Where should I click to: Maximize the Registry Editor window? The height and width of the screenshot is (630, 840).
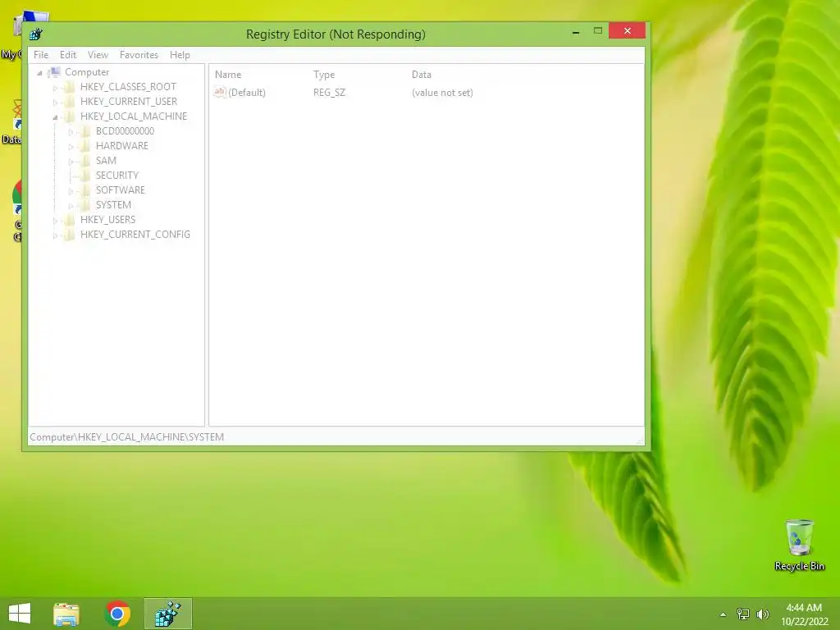(x=598, y=31)
